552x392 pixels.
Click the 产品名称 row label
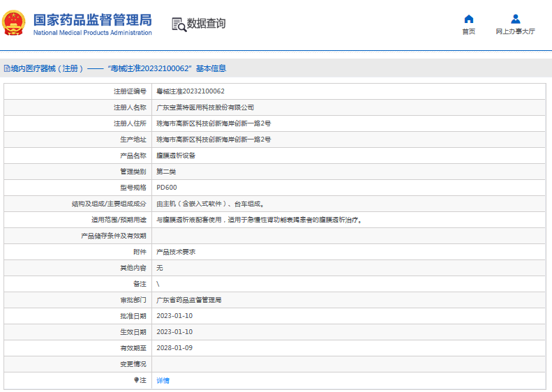coord(133,156)
